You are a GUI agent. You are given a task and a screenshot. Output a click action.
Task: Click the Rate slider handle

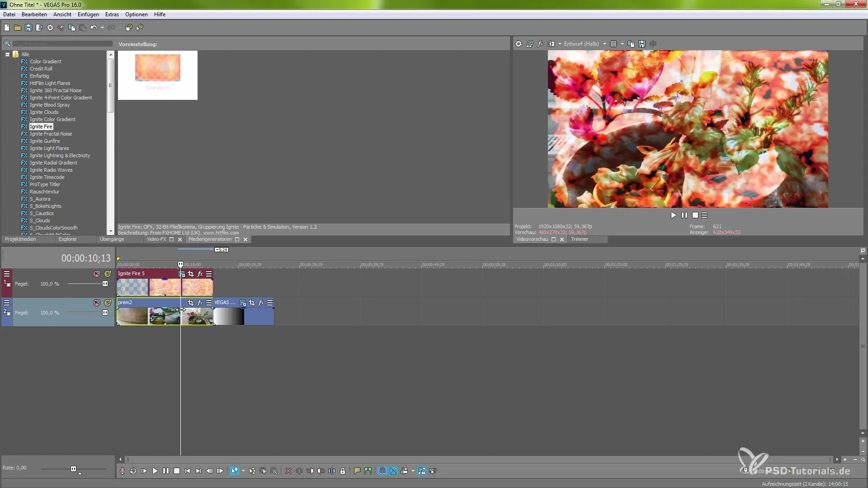tap(73, 469)
